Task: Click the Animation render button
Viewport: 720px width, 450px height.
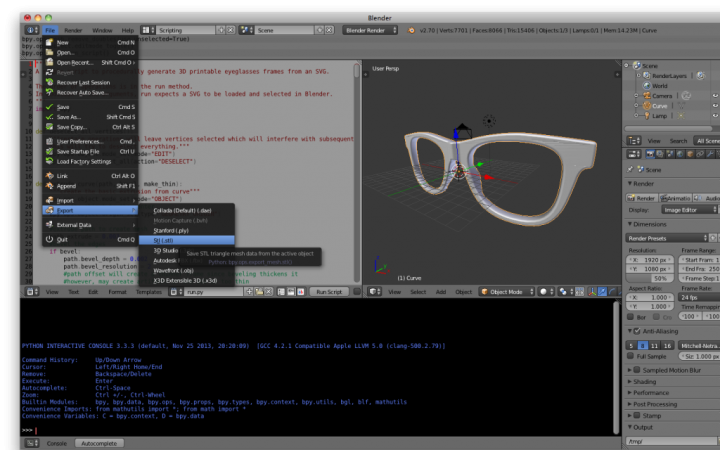Action: coord(675,198)
